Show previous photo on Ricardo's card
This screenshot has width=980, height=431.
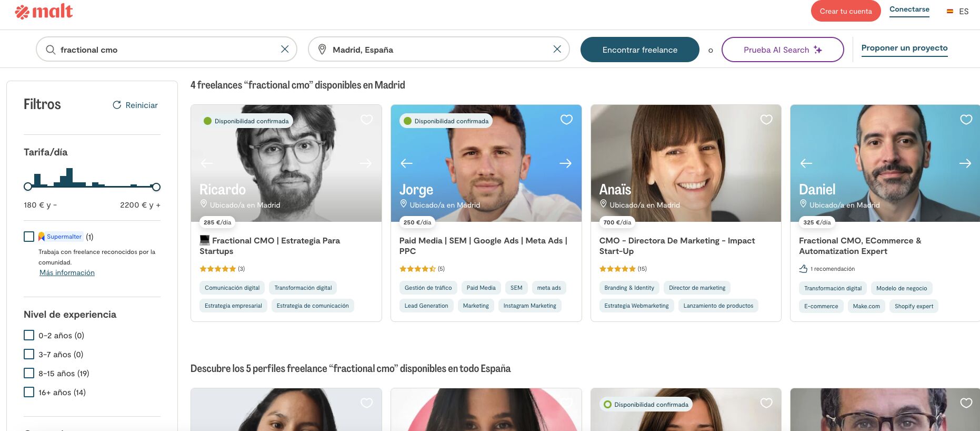click(x=207, y=163)
